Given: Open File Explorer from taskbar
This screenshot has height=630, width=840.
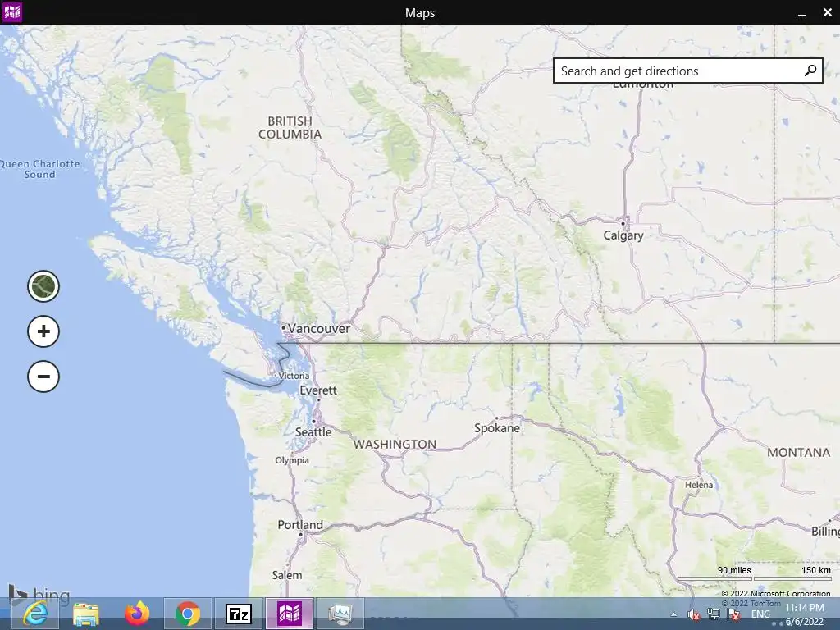Looking at the screenshot, I should point(85,614).
